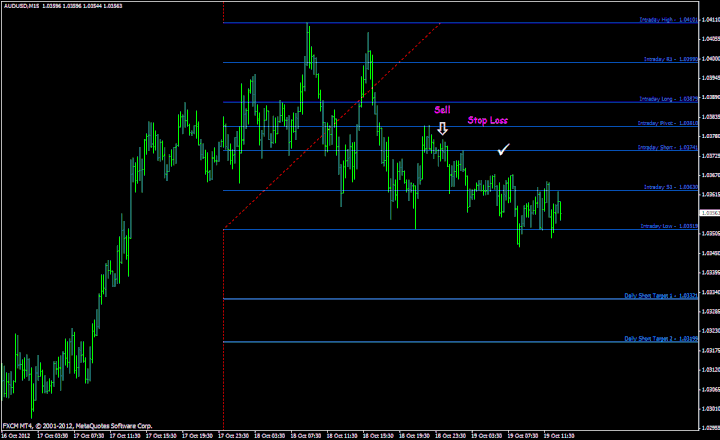Click the 17 Oct 23:30 time axis label
Viewport: 720px width, 440px height.
point(234,435)
